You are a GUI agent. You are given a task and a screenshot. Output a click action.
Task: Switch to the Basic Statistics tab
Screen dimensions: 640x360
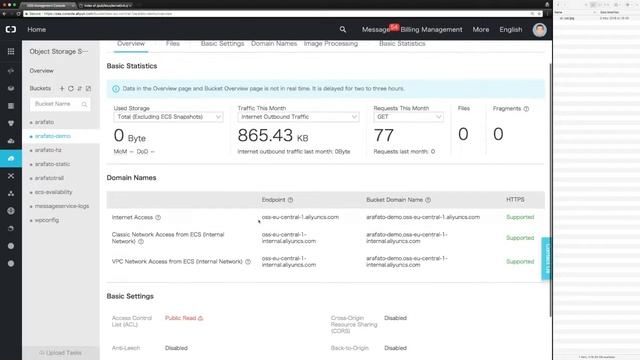pyautogui.click(x=402, y=44)
